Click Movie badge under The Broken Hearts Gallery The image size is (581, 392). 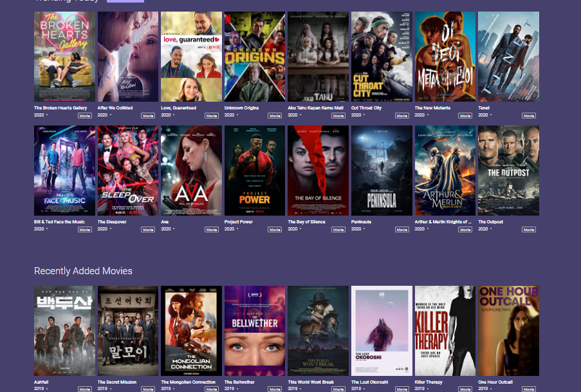tap(85, 116)
